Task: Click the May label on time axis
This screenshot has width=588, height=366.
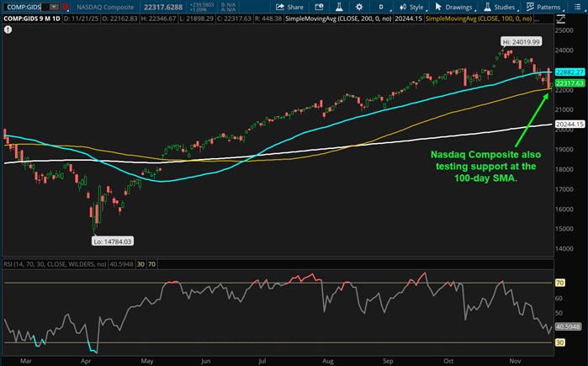Action: 147,361
